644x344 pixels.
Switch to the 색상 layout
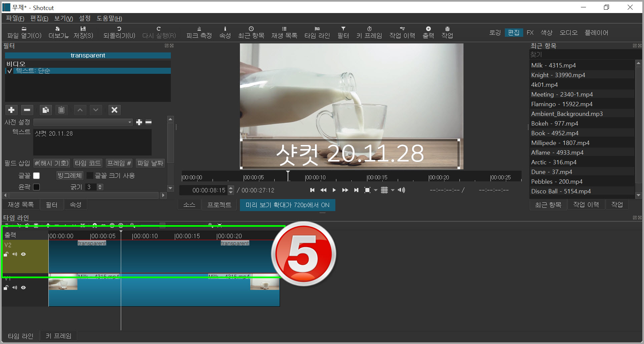546,32
